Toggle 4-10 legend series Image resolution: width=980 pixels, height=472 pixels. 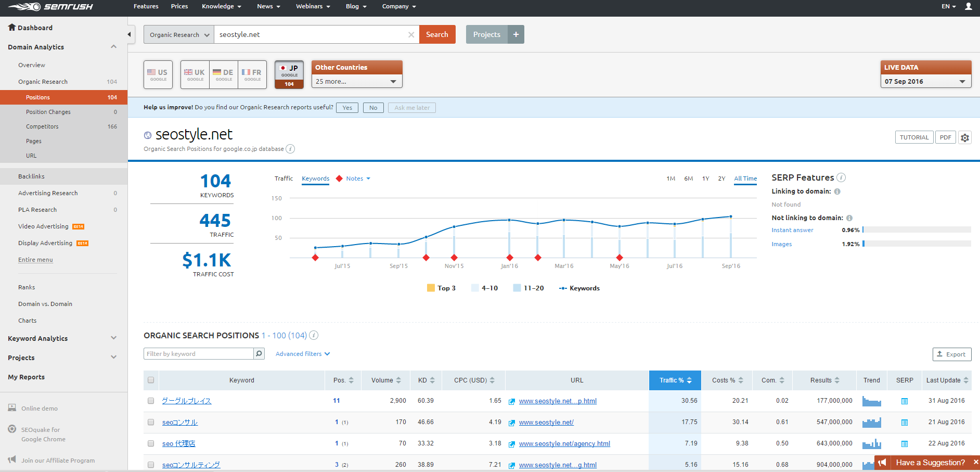pyautogui.click(x=484, y=288)
